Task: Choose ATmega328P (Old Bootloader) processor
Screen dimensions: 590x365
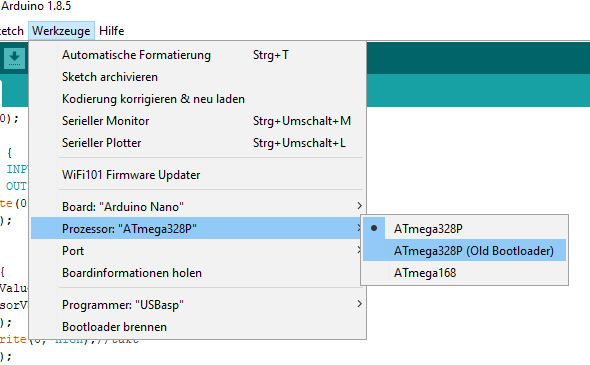Action: coord(464,251)
